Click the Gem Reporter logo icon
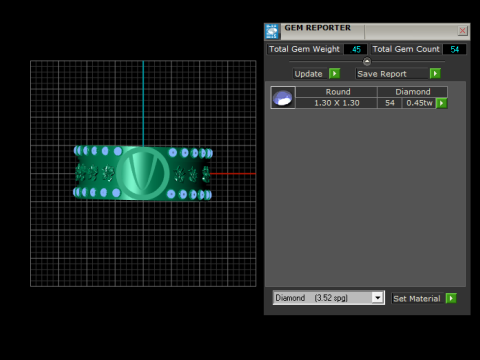Image resolution: width=480 pixels, height=360 pixels. pyautogui.click(x=272, y=32)
